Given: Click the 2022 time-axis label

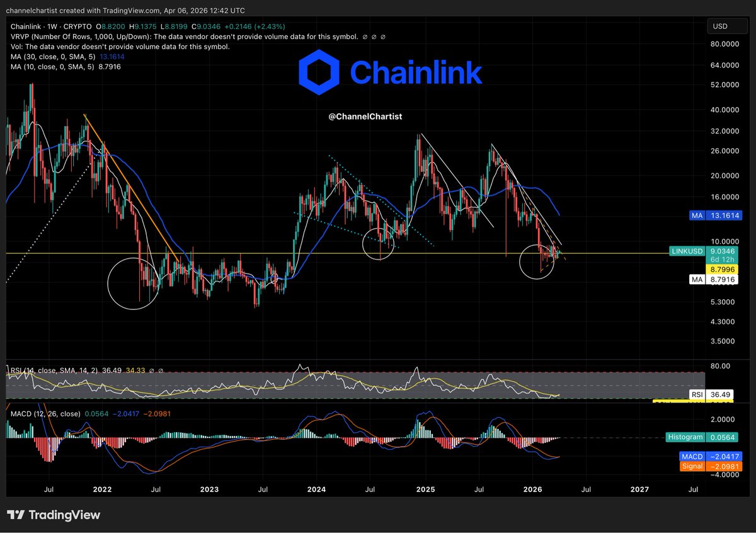Looking at the screenshot, I should 102,489.
